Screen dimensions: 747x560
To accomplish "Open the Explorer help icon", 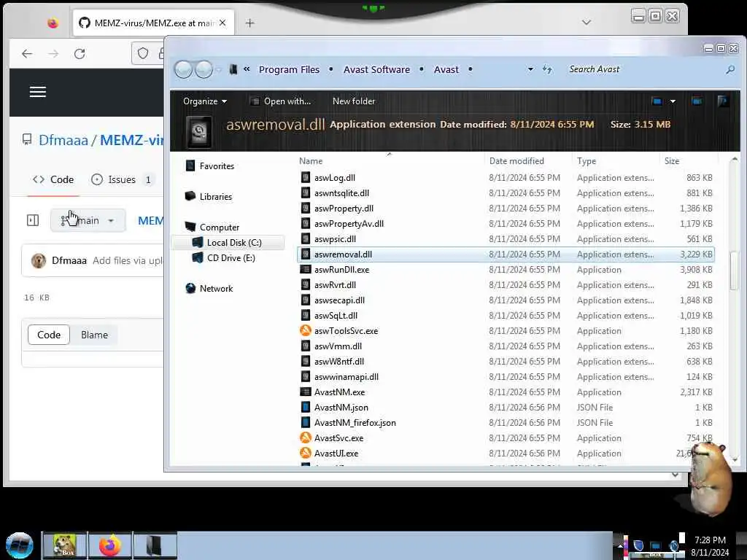I will (x=723, y=101).
